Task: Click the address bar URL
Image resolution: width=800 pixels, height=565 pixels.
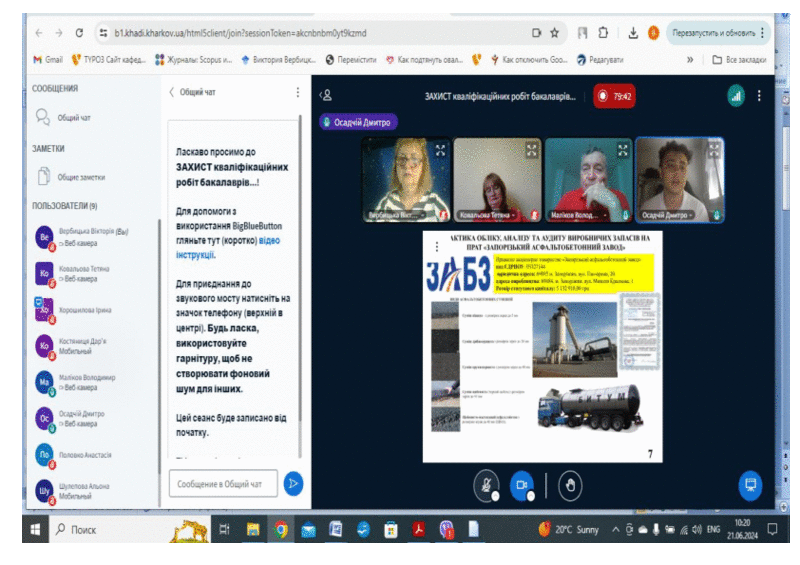Action: (x=240, y=33)
